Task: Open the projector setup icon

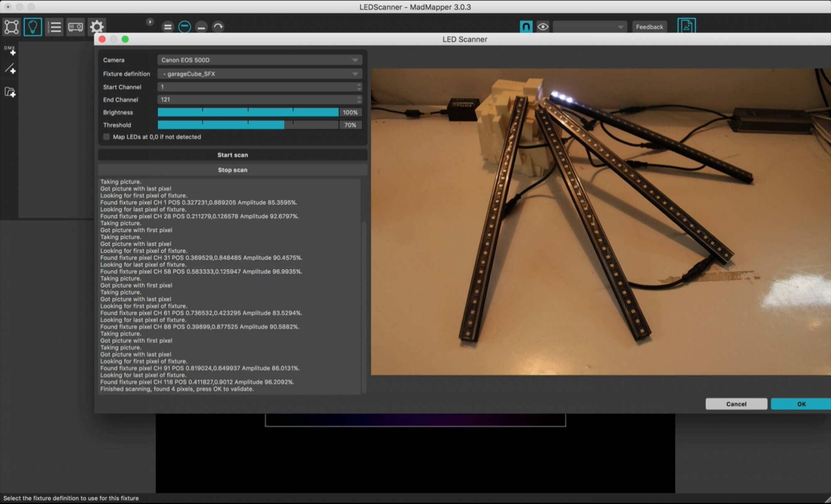Action: 75,27
